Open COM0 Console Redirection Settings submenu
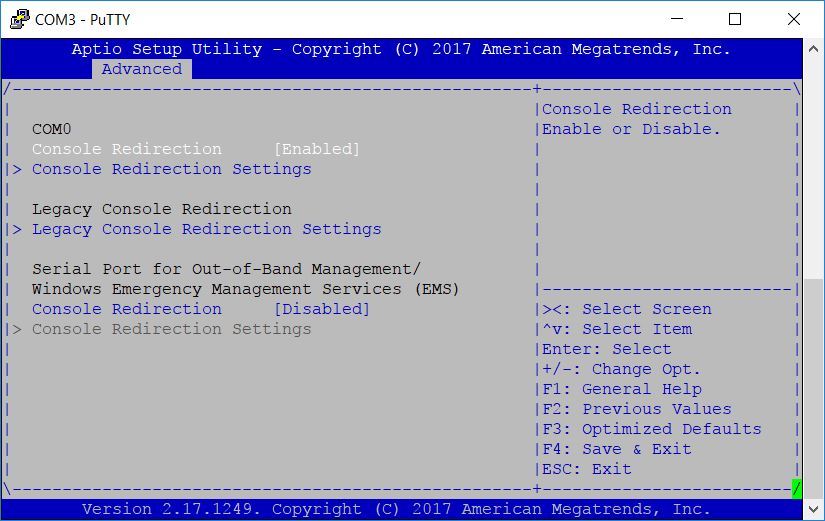This screenshot has height=521, width=825. pyautogui.click(x=172, y=169)
